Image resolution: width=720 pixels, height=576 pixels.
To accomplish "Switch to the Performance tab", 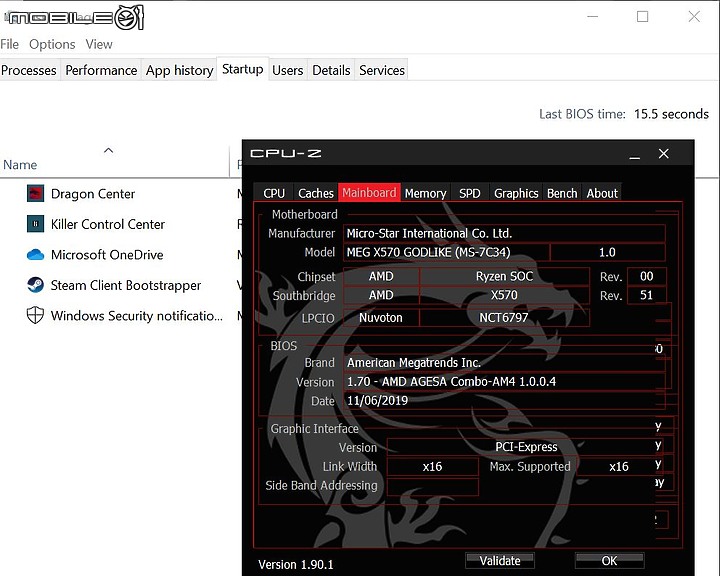I will 101,70.
